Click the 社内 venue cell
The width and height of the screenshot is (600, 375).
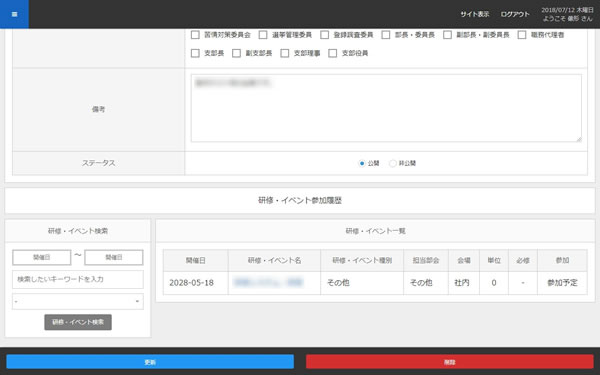(463, 283)
